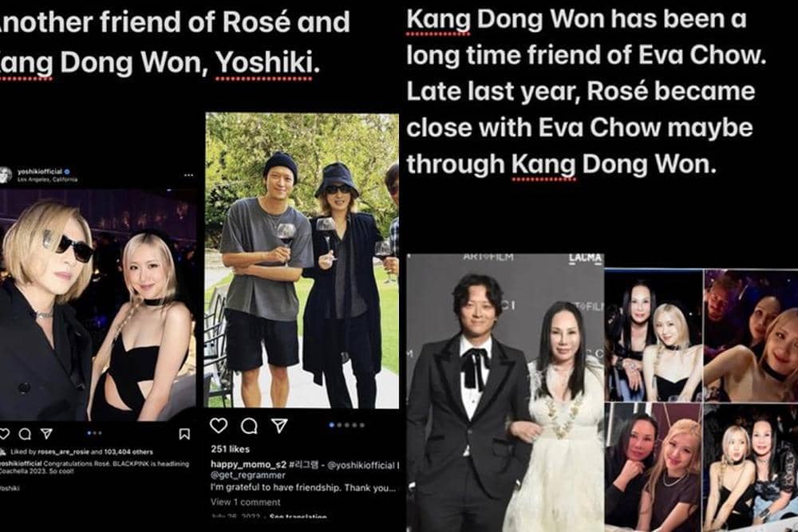Viewport: 798px width, 532px height.
Task: Like the happy_momo_s2 post with heart icon
Action: tap(219, 425)
